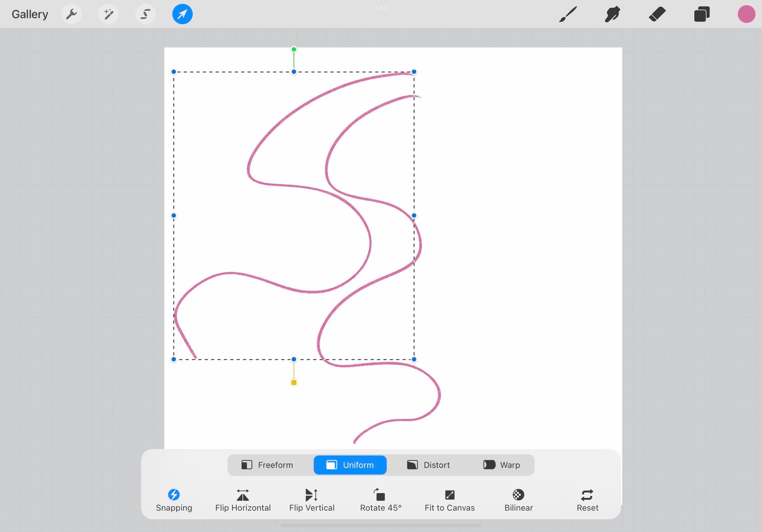Click the top-right blue corner handle
The height and width of the screenshot is (532, 762).
[x=414, y=72]
